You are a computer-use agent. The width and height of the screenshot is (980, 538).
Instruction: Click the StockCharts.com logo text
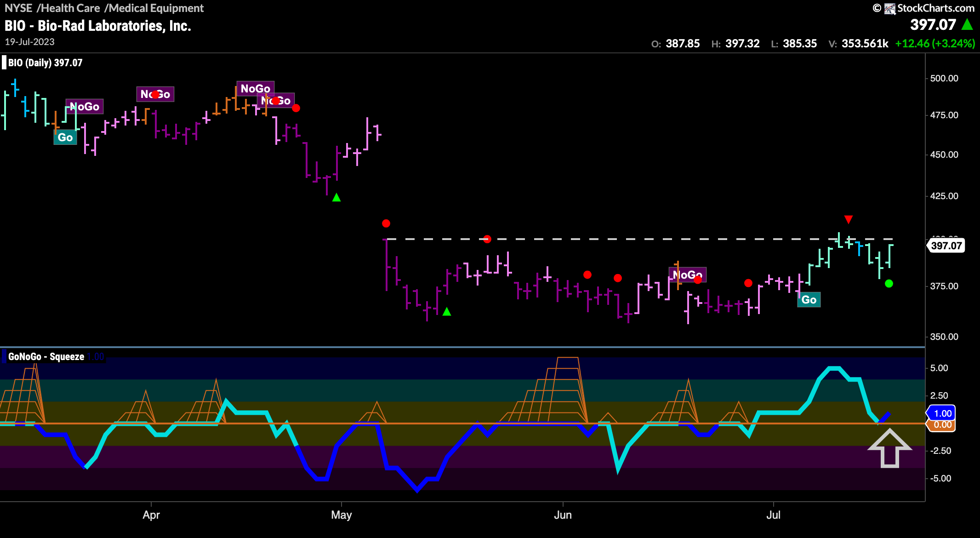pyautogui.click(x=936, y=8)
